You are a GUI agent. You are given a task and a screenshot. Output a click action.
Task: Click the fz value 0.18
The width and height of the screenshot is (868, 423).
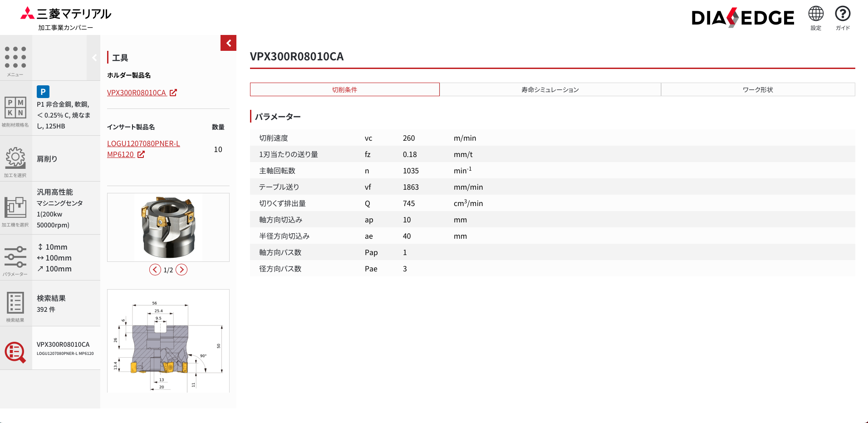410,154
